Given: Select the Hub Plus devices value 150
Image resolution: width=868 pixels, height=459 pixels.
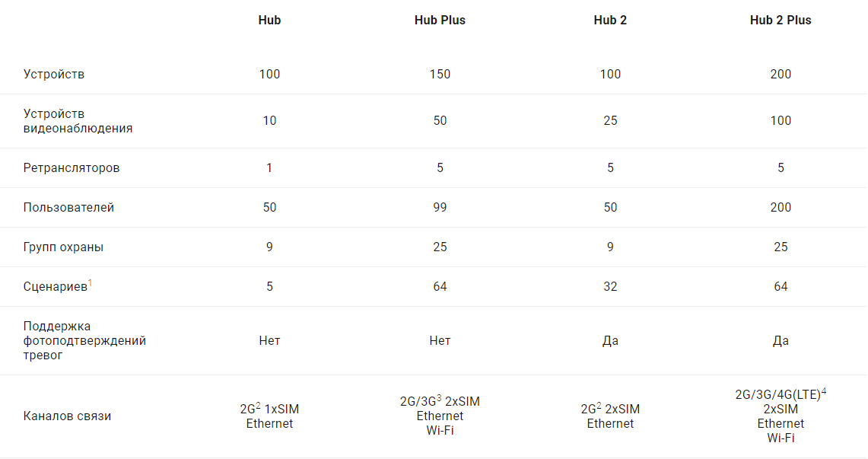Looking at the screenshot, I should (440, 75).
